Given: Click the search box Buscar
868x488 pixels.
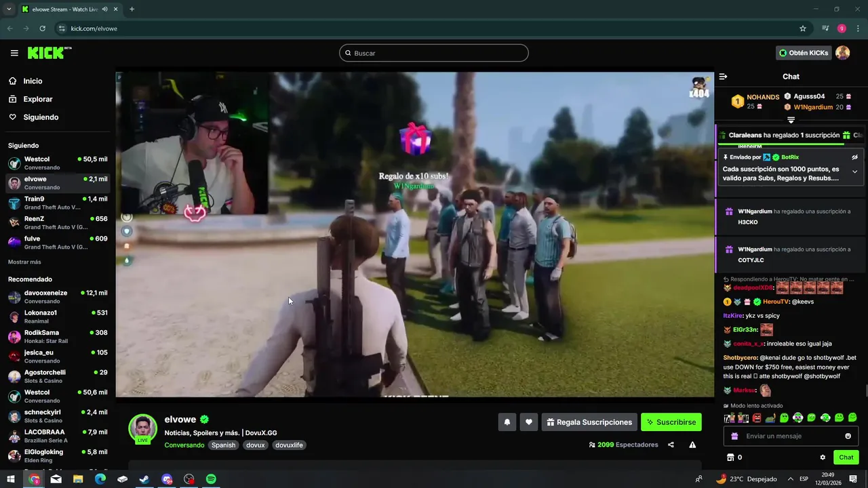Looking at the screenshot, I should (434, 53).
